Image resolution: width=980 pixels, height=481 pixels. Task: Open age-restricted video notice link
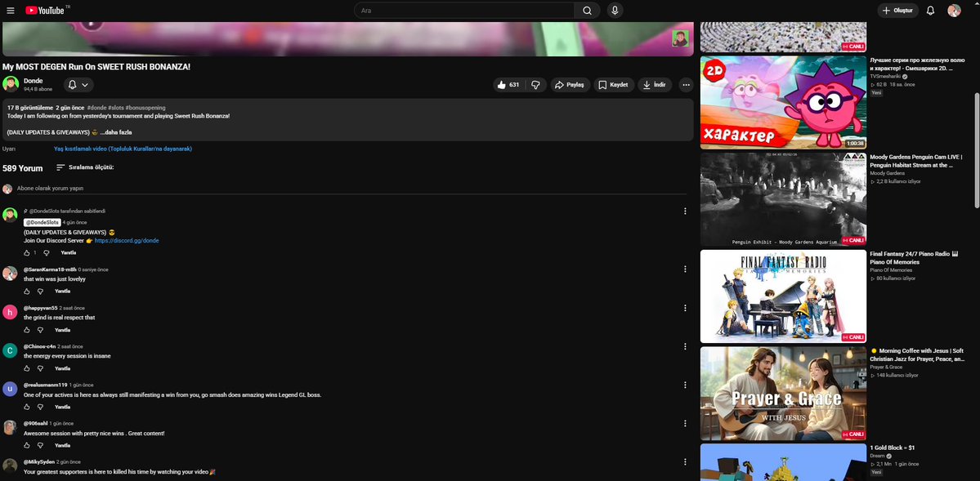(123, 149)
